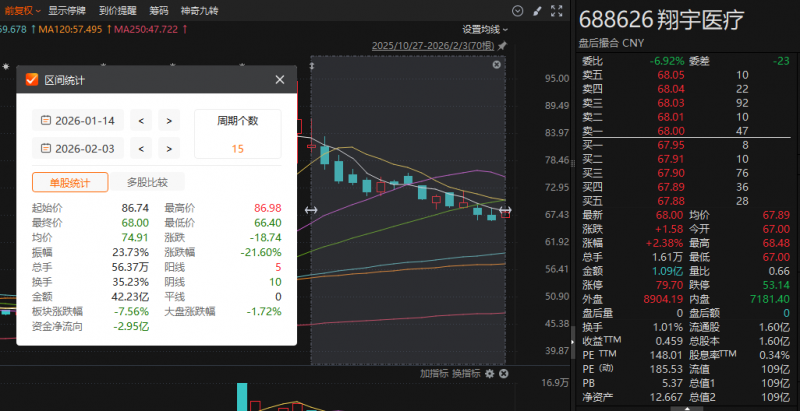Open indicator settings gear icon
Screen dimensions: 800x411
[x=489, y=374]
